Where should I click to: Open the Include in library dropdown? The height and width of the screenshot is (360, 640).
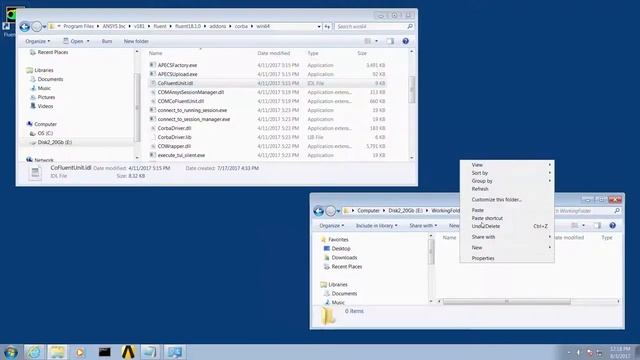click(377, 226)
